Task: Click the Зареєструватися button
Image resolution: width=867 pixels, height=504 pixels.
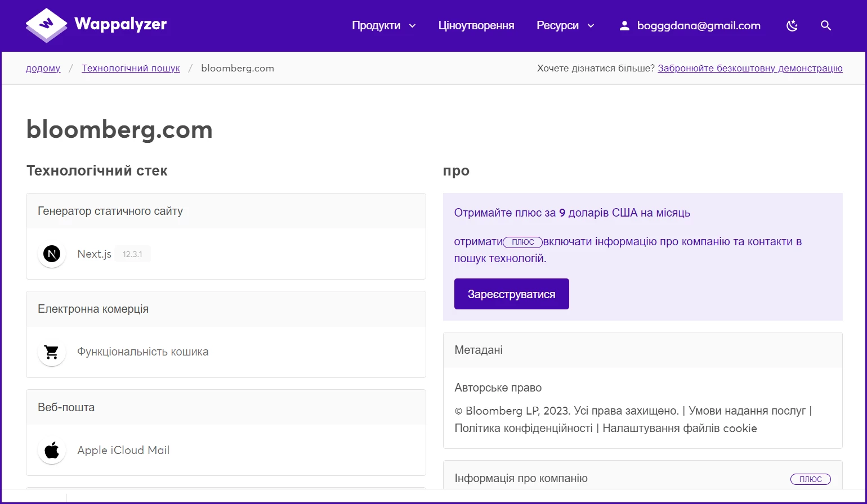Action: (512, 294)
